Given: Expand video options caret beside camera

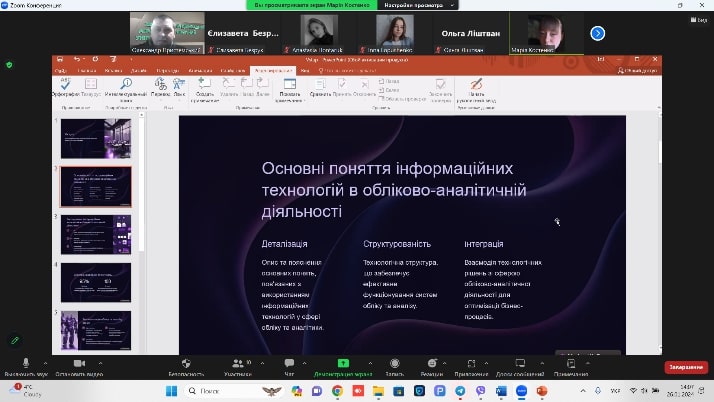Looking at the screenshot, I should (100, 363).
